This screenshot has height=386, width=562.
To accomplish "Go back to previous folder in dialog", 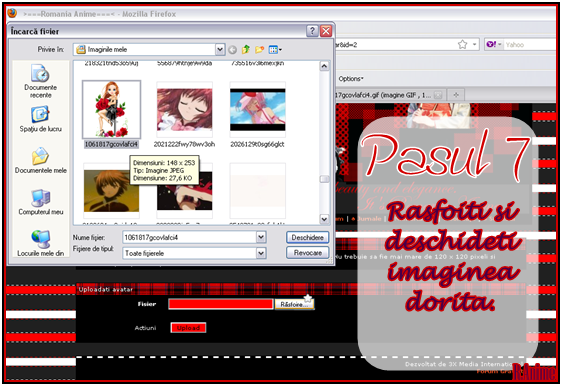I will (x=232, y=50).
